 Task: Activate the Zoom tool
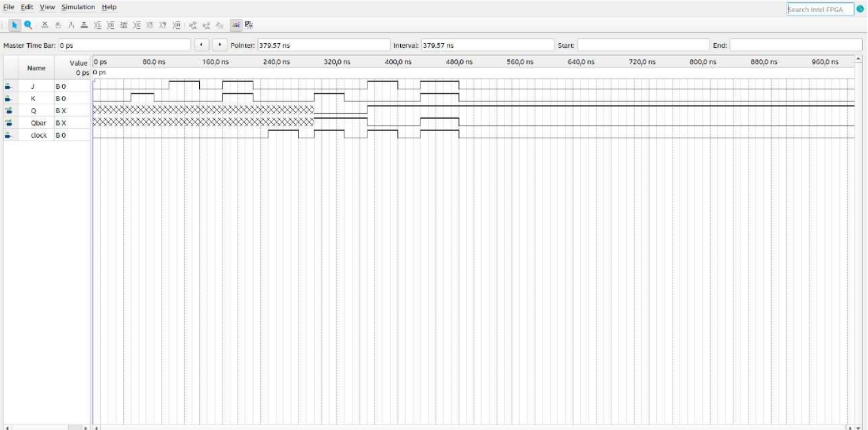coord(28,25)
